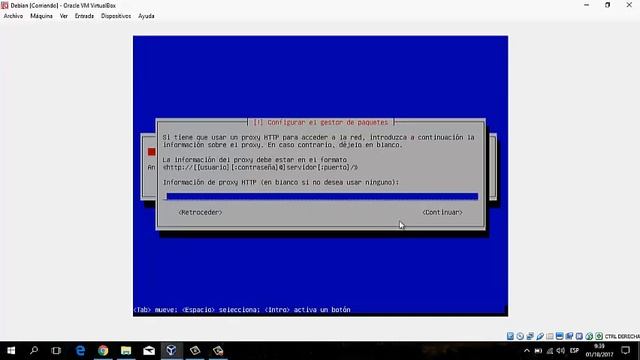Open Windows taskbar search

pos(34,350)
